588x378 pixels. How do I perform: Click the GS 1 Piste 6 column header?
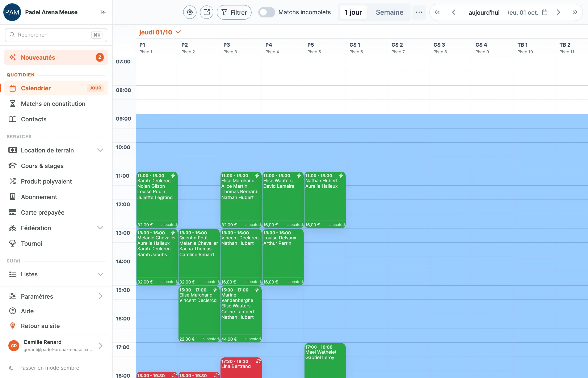(x=367, y=48)
